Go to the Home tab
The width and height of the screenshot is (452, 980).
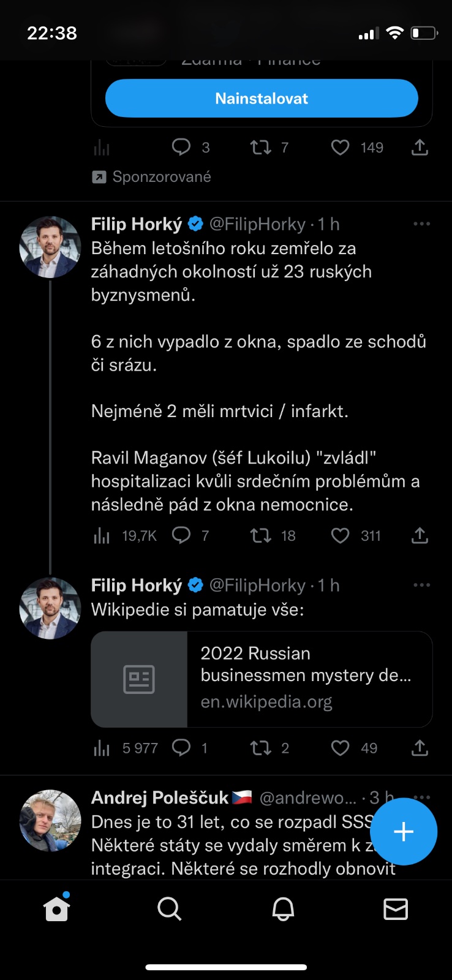click(x=56, y=909)
